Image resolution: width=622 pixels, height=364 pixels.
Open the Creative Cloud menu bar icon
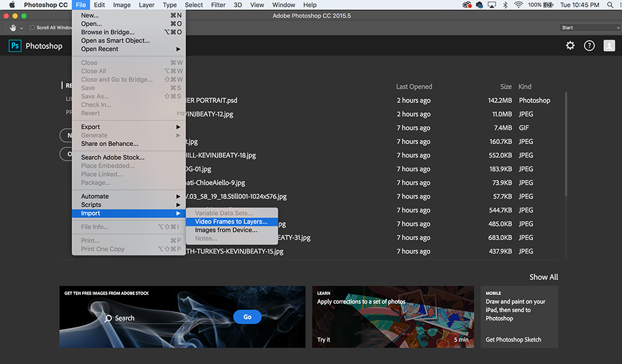click(467, 5)
